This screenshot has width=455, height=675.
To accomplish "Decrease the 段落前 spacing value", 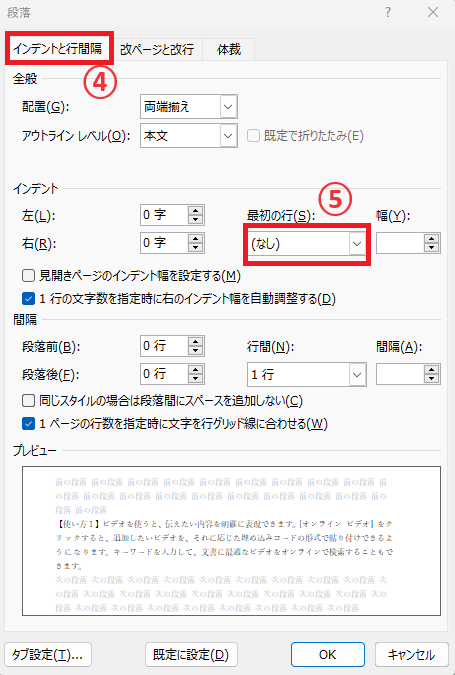I will pos(195,351).
